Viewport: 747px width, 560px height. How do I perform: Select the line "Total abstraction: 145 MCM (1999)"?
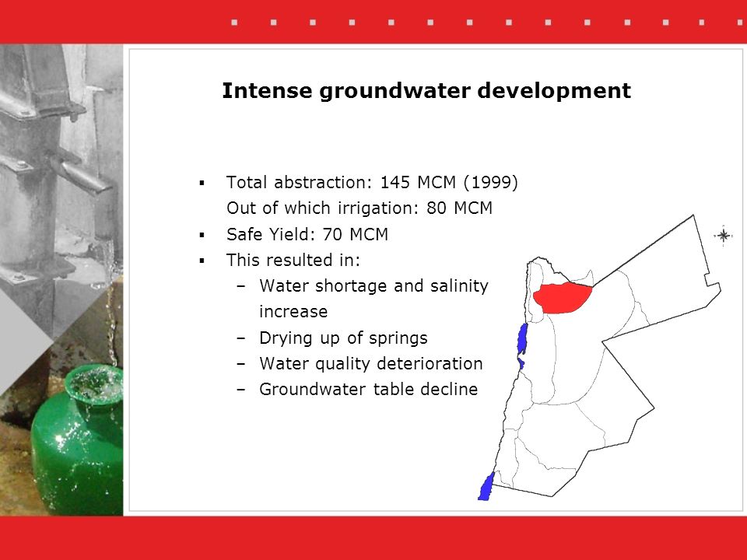372,182
